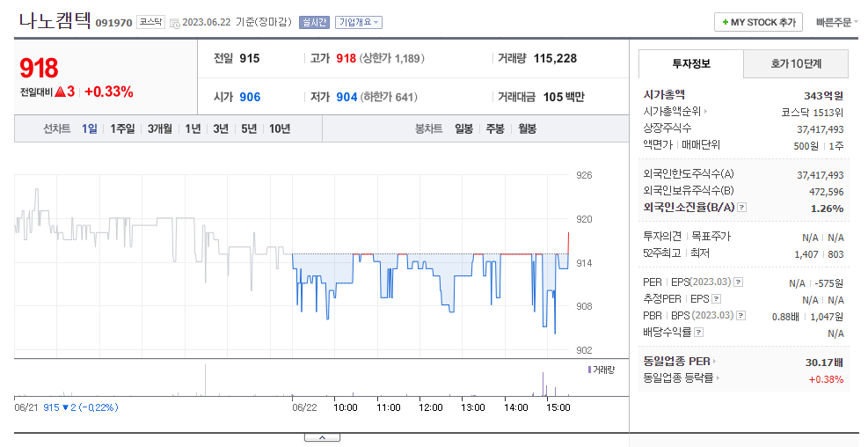The image size is (868, 447).
Task: Click the 코스닥 market badge
Action: coord(150,22)
